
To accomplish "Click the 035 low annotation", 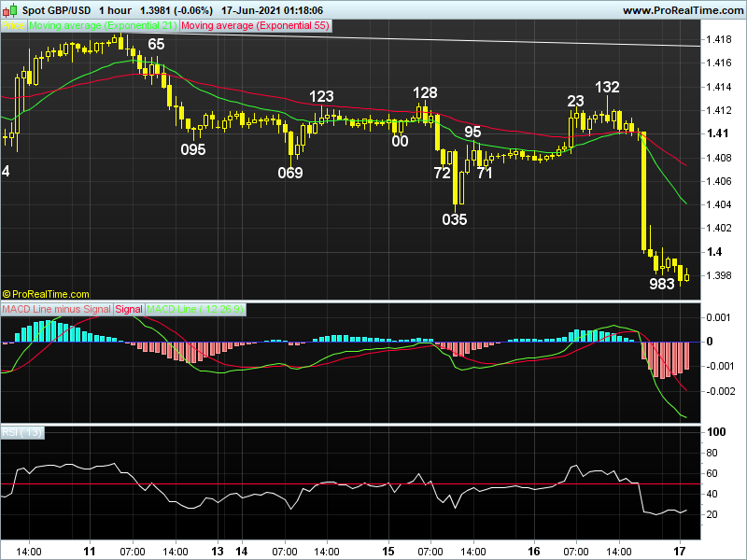I will coord(455,219).
